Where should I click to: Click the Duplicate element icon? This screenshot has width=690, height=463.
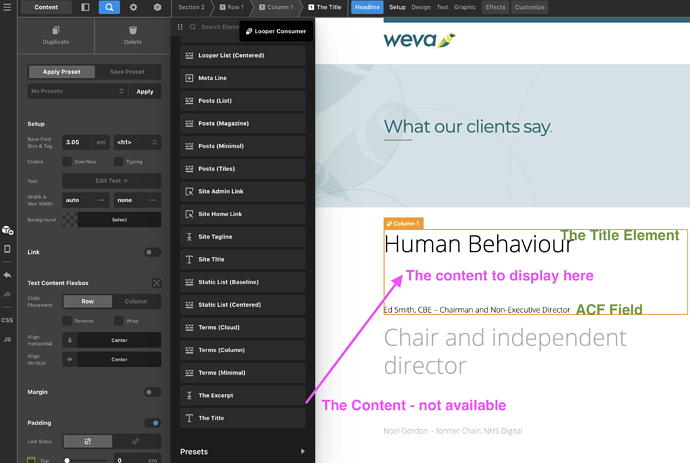click(56, 30)
